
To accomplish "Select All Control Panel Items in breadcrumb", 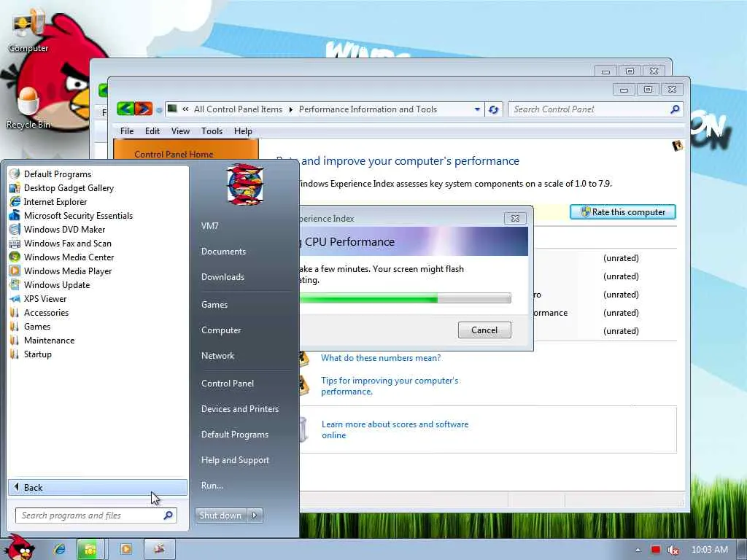I will click(238, 109).
